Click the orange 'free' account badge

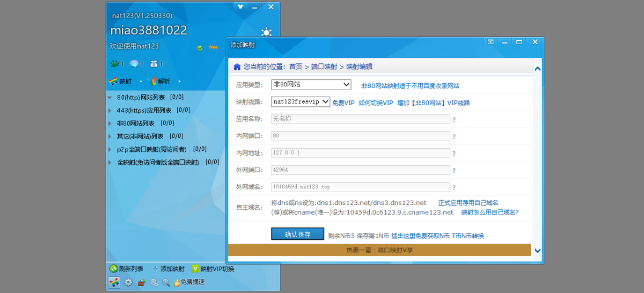(x=214, y=47)
